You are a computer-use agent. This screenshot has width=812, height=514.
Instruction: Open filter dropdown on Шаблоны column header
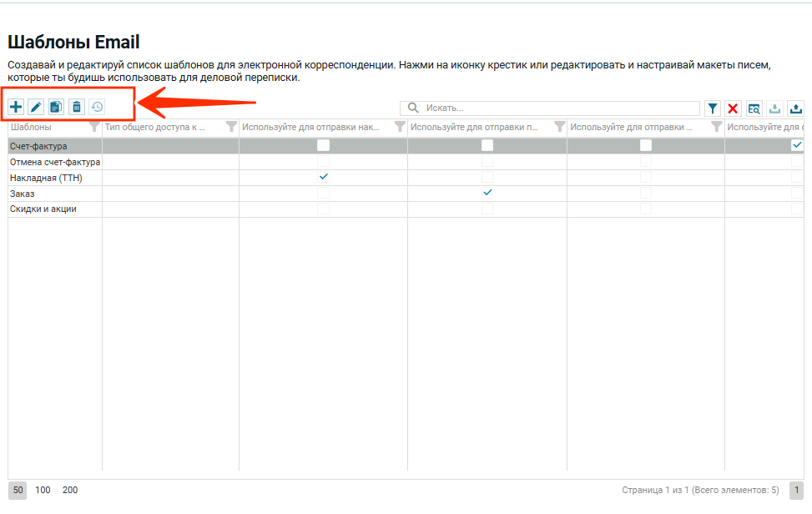93,127
